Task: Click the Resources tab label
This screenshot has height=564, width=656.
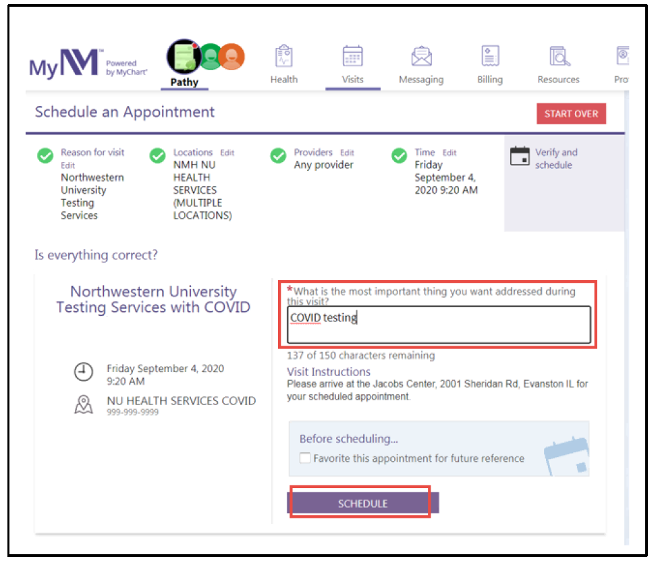Action: pos(559,79)
